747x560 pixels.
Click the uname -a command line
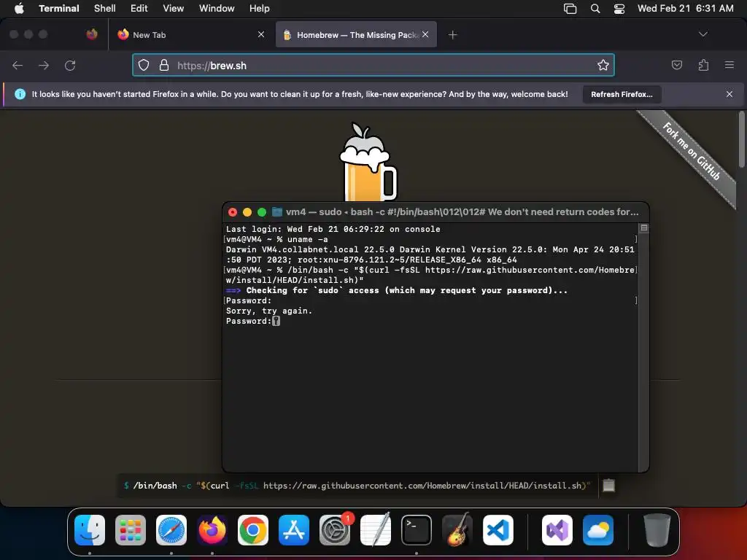click(x=276, y=239)
